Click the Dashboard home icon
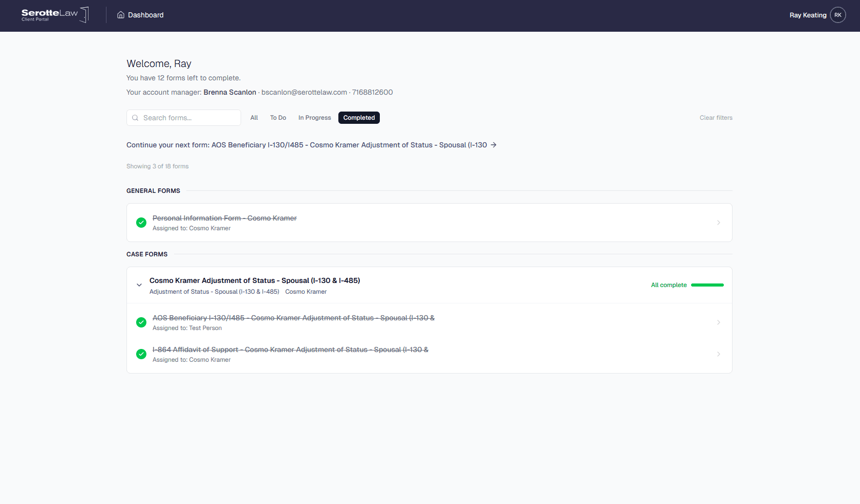 click(x=121, y=15)
